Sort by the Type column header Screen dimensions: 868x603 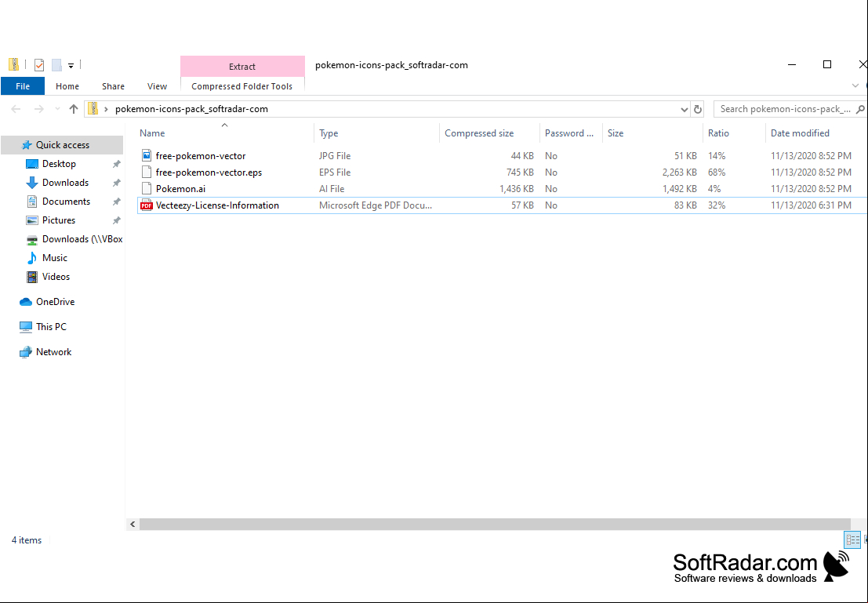(377, 133)
